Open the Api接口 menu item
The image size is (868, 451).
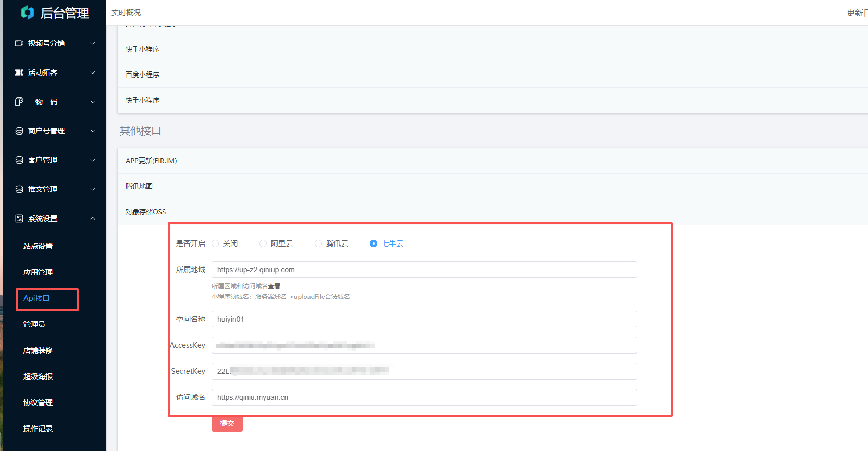point(36,298)
